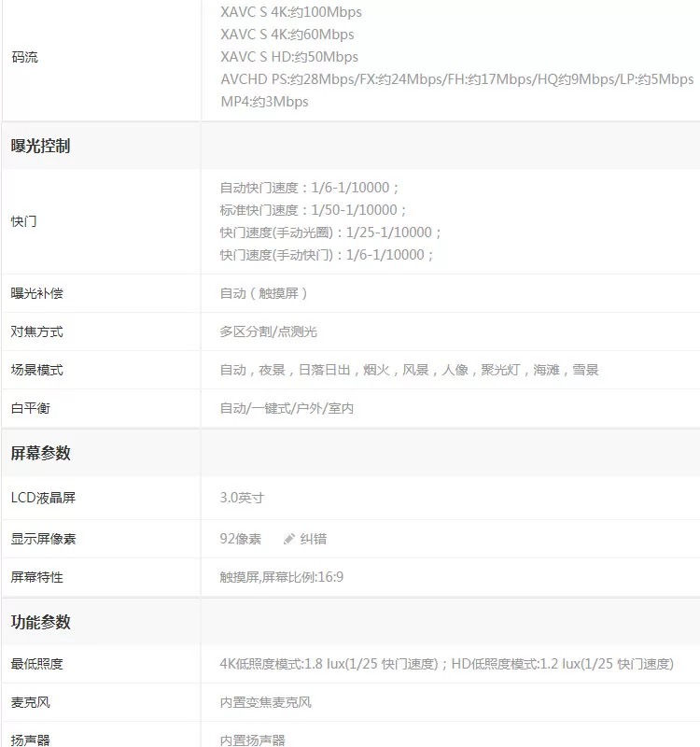Select the 功能参数 section header

point(40,622)
